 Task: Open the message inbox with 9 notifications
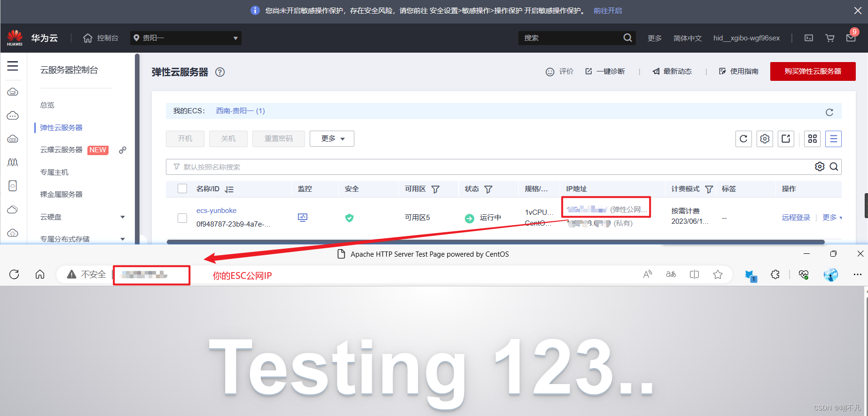tap(851, 38)
